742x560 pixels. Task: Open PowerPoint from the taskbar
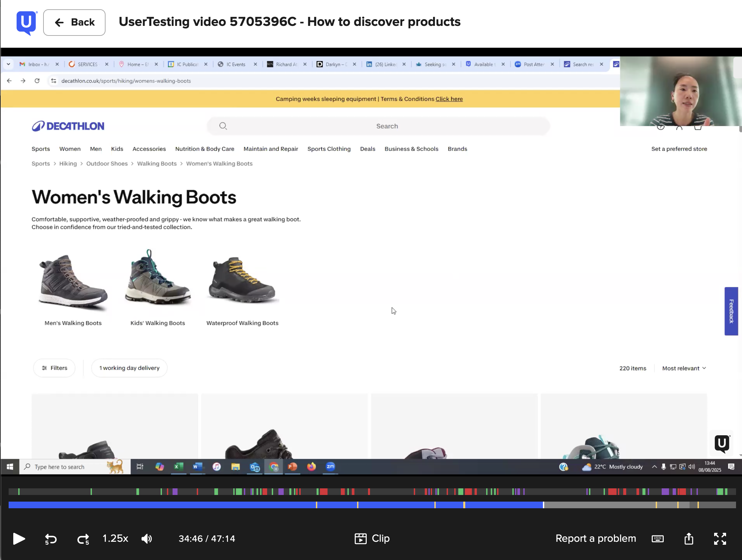[x=292, y=466]
